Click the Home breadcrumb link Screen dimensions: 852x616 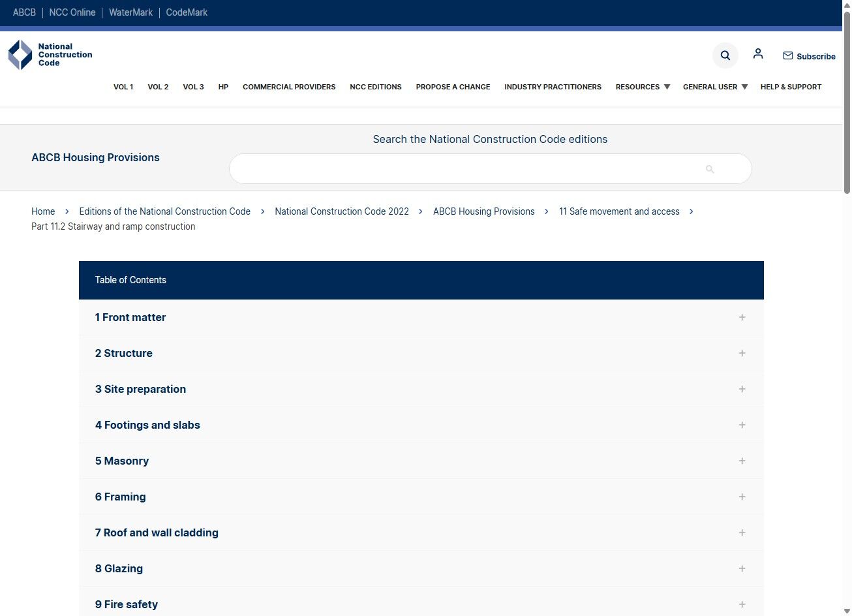coord(43,211)
